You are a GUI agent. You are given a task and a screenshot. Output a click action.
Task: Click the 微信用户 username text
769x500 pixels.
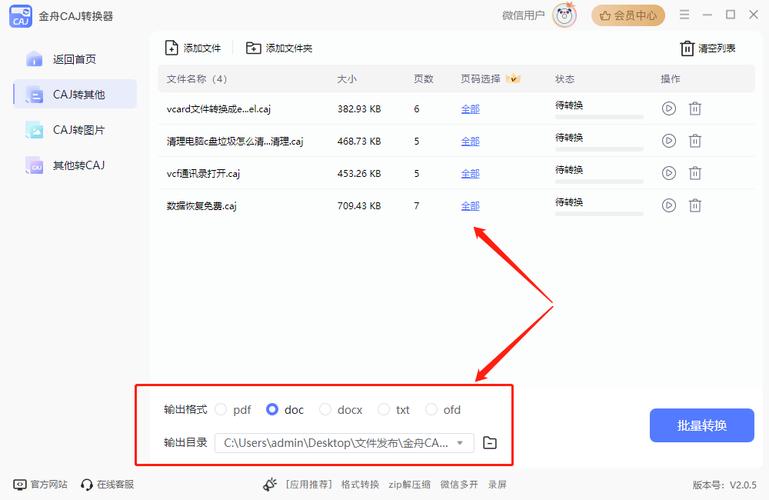click(x=523, y=16)
